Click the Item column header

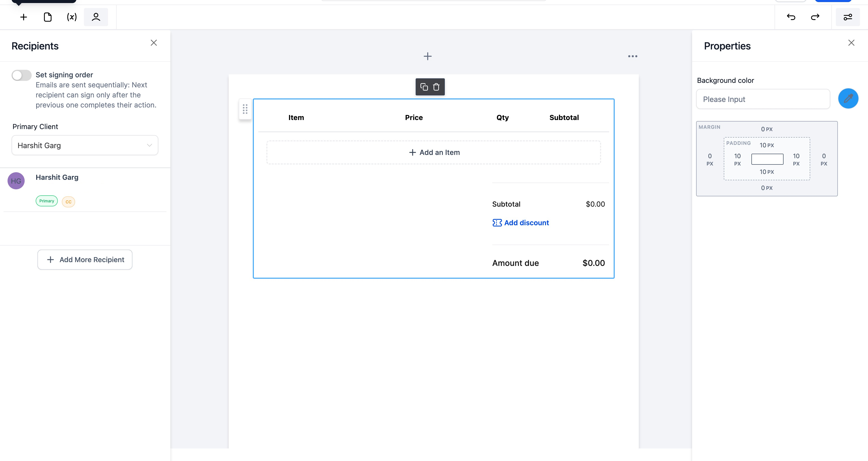296,118
